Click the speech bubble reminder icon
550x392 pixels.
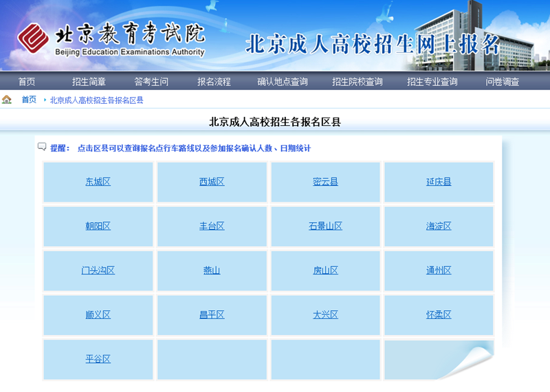42,147
